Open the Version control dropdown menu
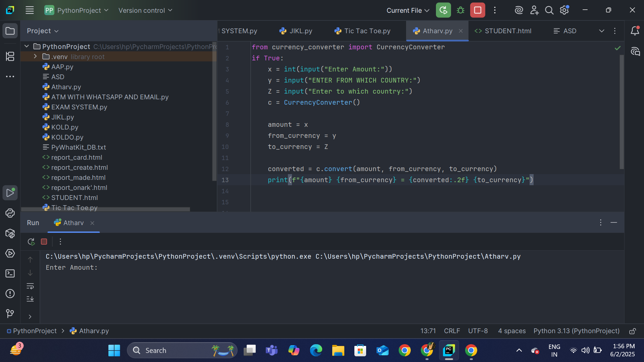This screenshot has width=644, height=362. (145, 10)
